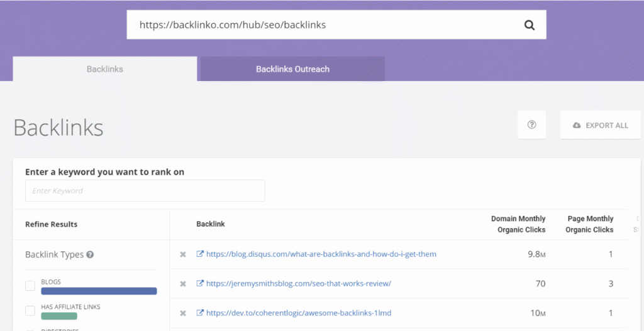Enable the HAS AFFILIATE LINKS checkbox

pyautogui.click(x=30, y=311)
